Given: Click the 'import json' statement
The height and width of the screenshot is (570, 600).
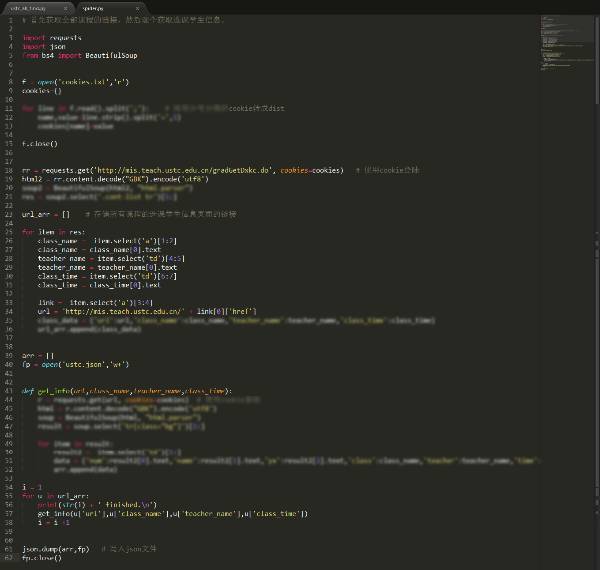Looking at the screenshot, I should (46, 46).
